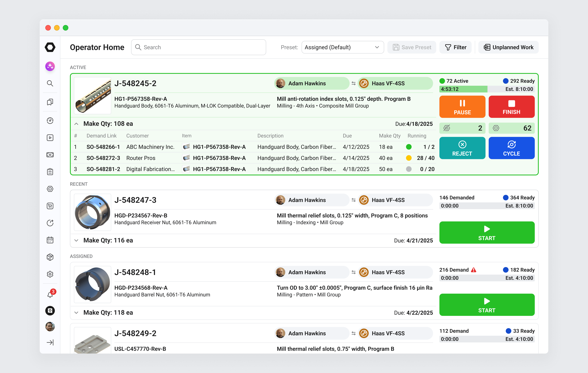
Task: Open the calendar icon in the sidebar
Action: (50, 240)
